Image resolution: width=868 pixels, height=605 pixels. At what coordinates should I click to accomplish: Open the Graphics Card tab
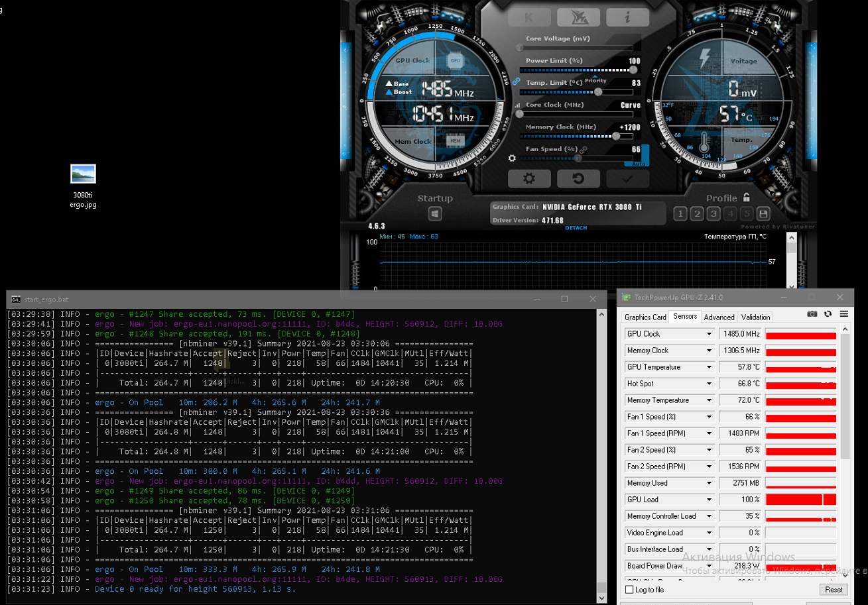pos(645,317)
